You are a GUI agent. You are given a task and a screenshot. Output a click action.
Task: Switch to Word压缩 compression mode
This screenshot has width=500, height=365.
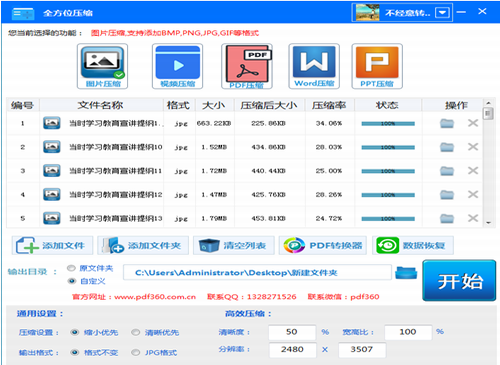(314, 66)
